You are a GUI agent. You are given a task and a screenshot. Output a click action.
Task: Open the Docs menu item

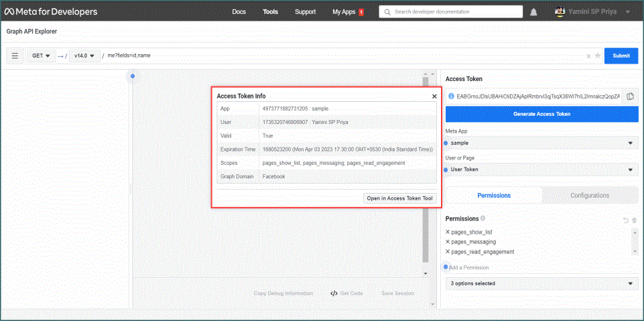click(239, 12)
